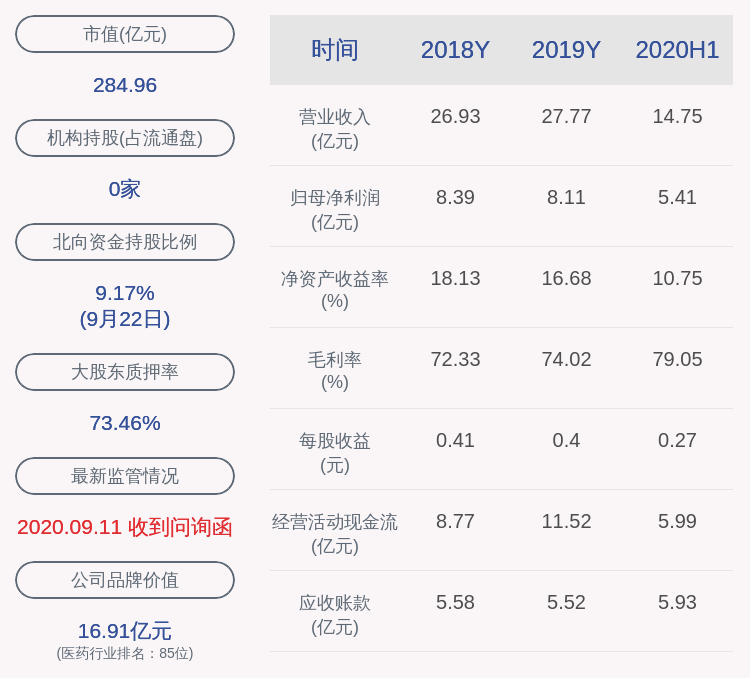Screen dimensions: 750x678
Task: Select cash flow value 5.99
Action: (677, 521)
